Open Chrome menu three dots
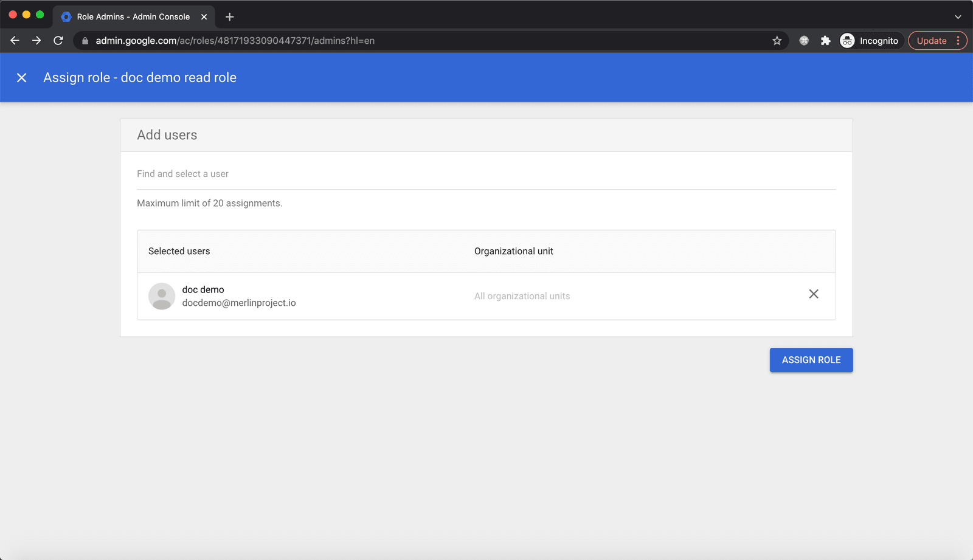 [x=958, y=41]
